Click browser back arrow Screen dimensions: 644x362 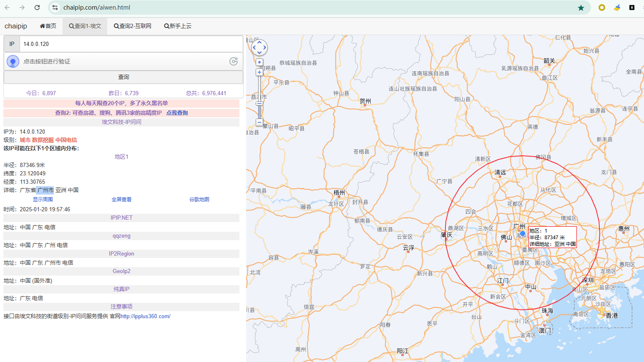7,8
